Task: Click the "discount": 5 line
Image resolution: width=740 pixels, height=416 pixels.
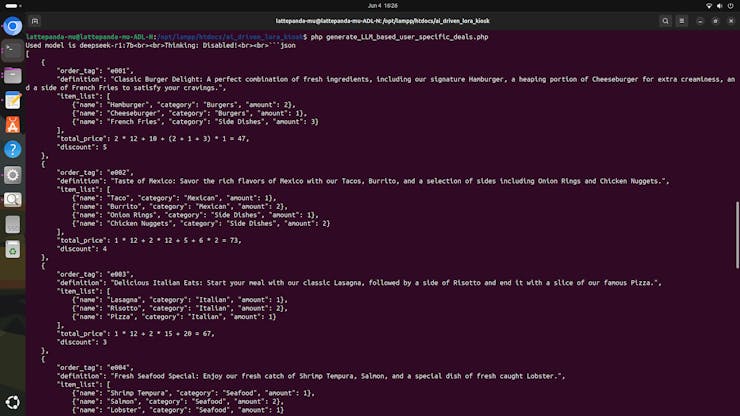Action: pyautogui.click(x=82, y=147)
